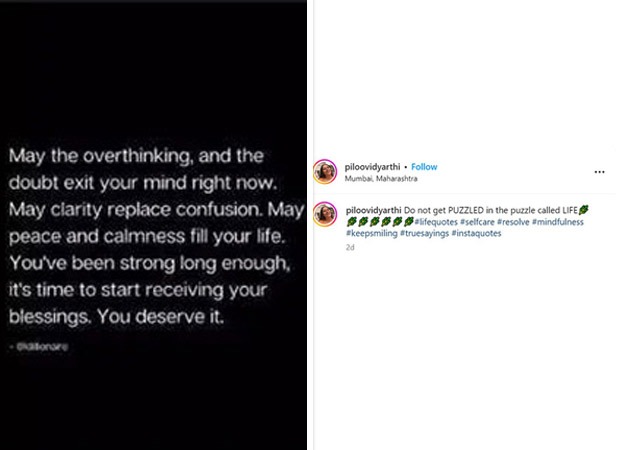Follow piloovidyarthi
Image resolution: width=620 pixels, height=450 pixels.
point(425,166)
